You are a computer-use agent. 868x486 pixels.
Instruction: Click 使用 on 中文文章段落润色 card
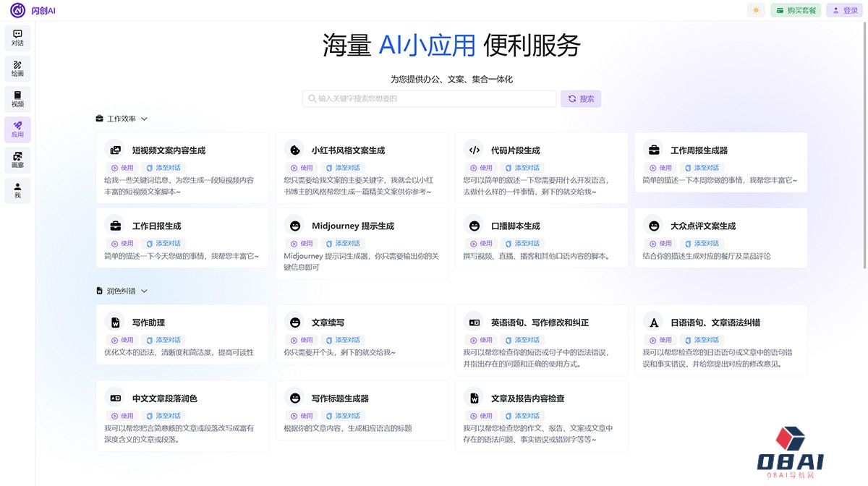[x=122, y=416]
